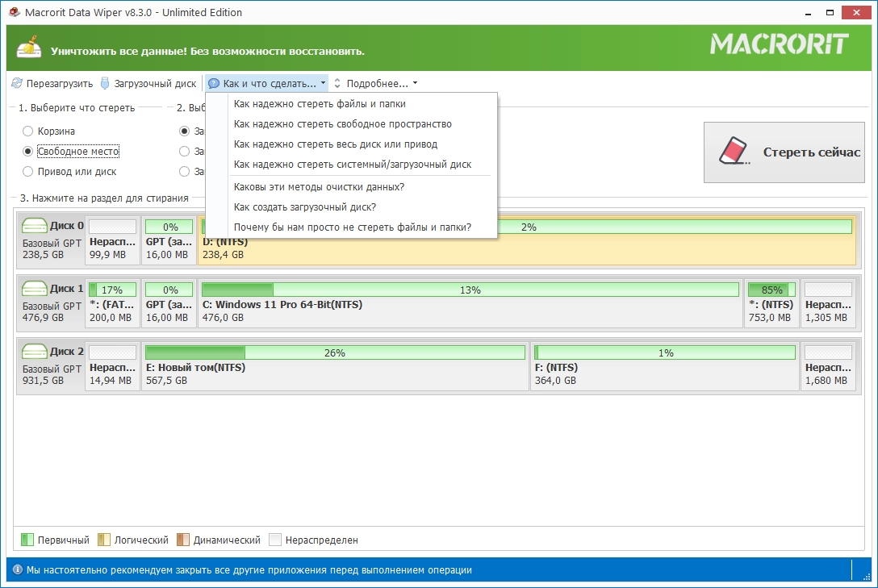
Task: Click the Загрузочный диск USB icon
Action: point(105,83)
